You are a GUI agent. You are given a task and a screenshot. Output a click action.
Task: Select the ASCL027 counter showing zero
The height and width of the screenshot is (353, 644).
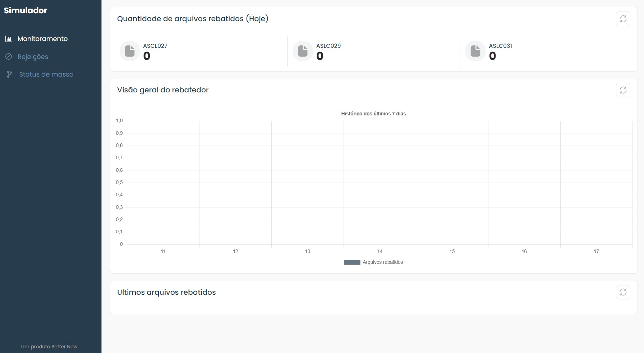point(147,56)
